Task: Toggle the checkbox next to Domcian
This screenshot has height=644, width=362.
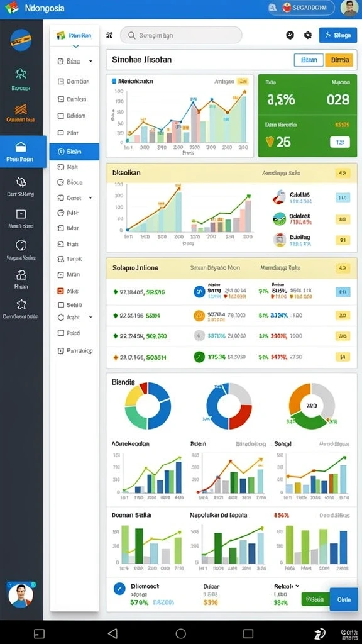Action: pos(61,81)
